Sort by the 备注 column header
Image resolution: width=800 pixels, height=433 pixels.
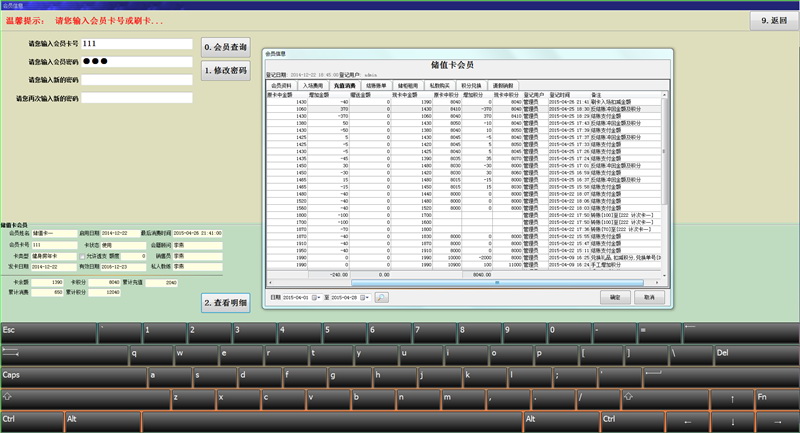point(626,95)
